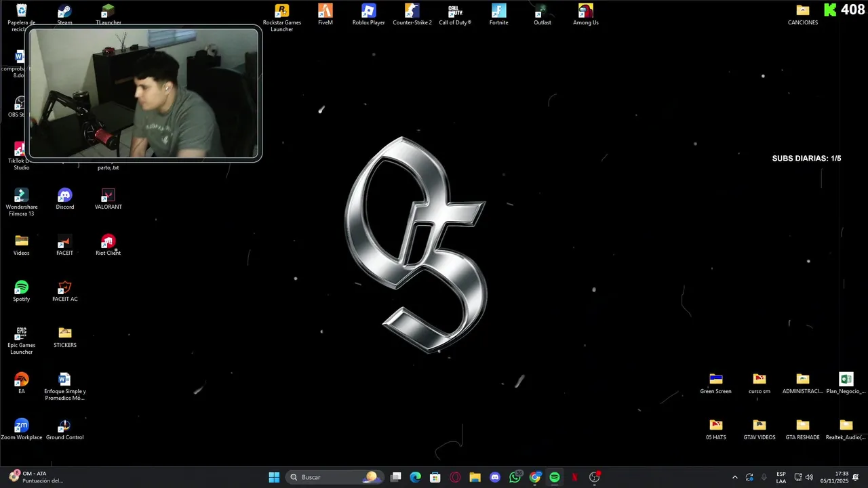
Task: Open Microsoft Store from the taskbar
Action: click(x=435, y=477)
